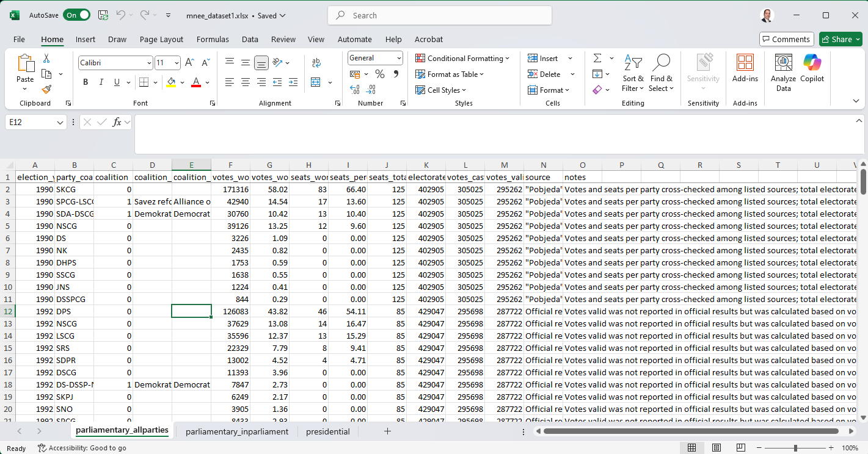Click the Percent Style icon
Screen dimensions: 868x454
[x=379, y=74]
